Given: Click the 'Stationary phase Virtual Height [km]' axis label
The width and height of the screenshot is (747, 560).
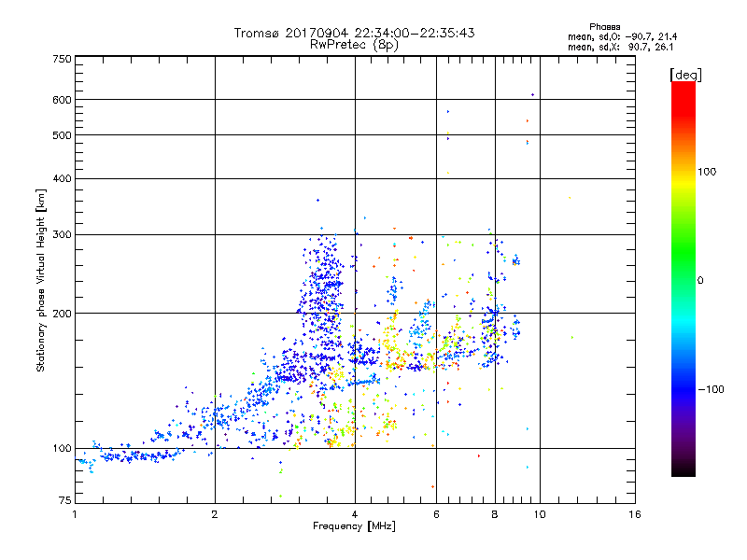Looking at the screenshot, I should pyautogui.click(x=41, y=281).
